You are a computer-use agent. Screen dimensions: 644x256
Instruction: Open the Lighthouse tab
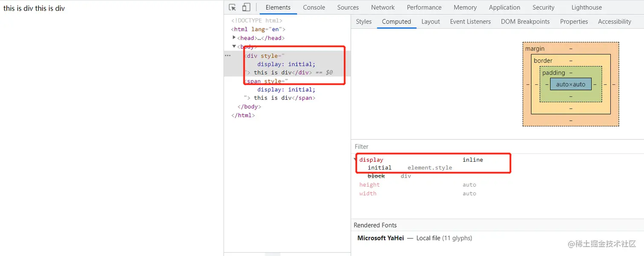[586, 7]
